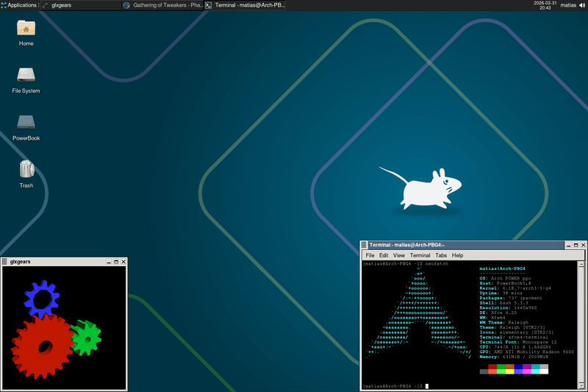588x392 pixels.
Task: Open the Terminal menu in terminal window
Action: pyautogui.click(x=420, y=255)
